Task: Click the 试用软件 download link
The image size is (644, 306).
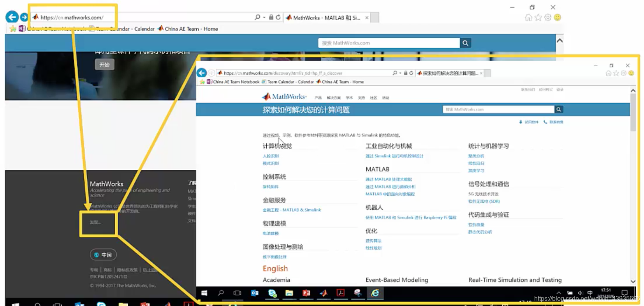Action: (x=528, y=122)
